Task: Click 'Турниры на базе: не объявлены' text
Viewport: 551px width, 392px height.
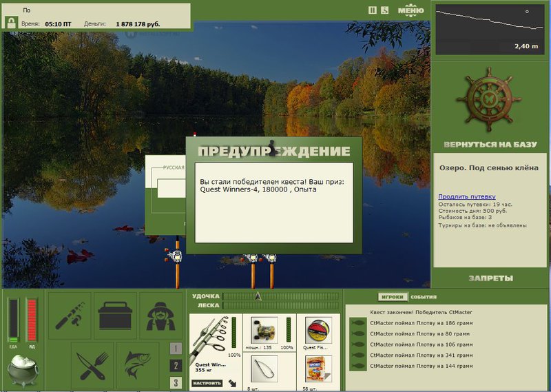Action: click(x=482, y=225)
